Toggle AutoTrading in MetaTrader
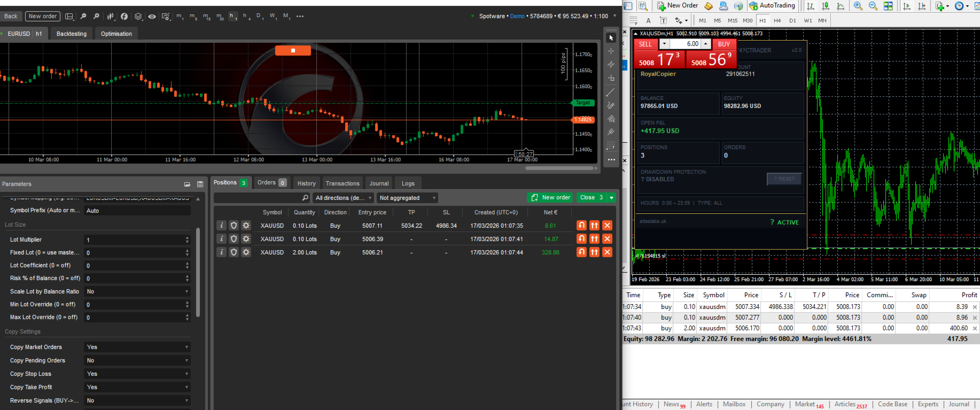This screenshot has width=980, height=410. (772, 6)
